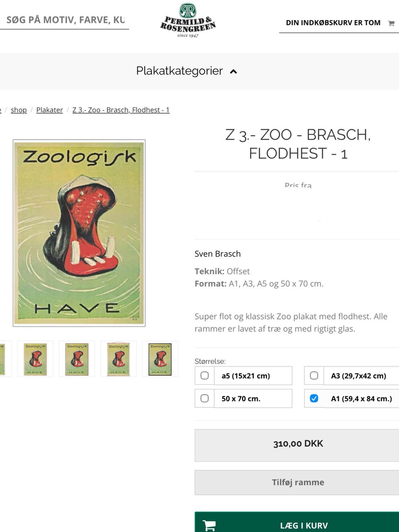Open the Plakatkategorier menu
The image size is (399, 532).
tap(180, 71)
